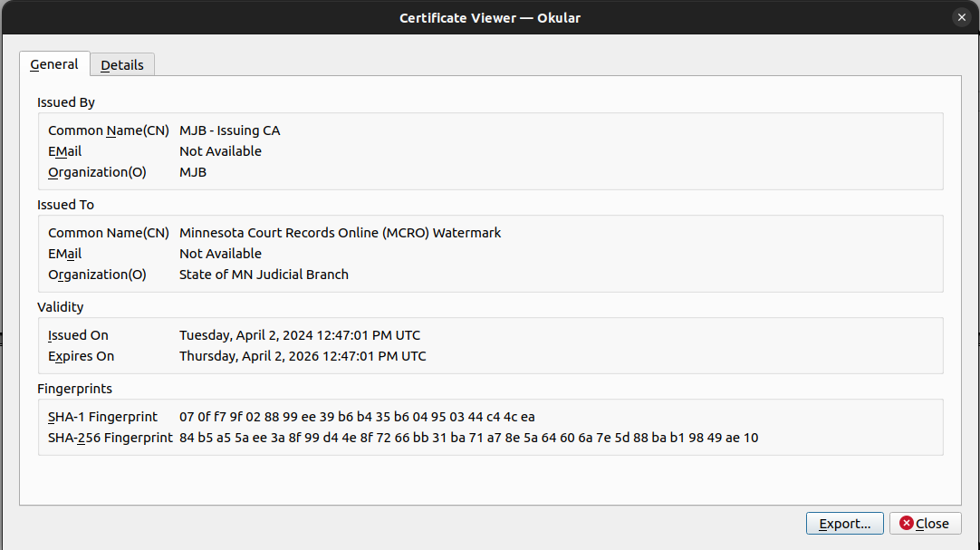
Task: Click the Close button
Action: [x=925, y=523]
